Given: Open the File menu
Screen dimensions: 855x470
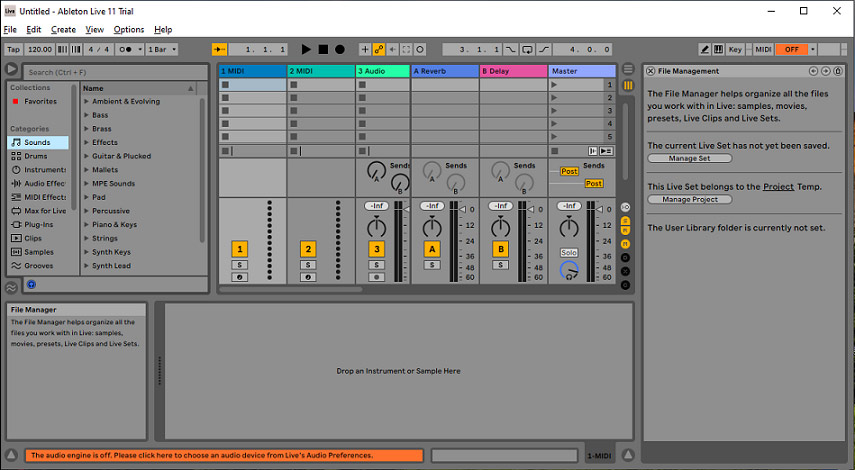Looking at the screenshot, I should click(x=10, y=29).
